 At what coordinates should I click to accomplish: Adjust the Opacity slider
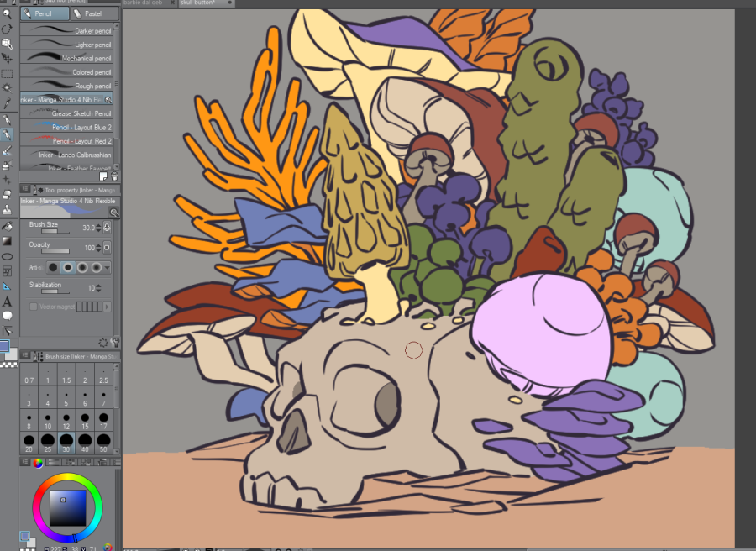pyautogui.click(x=55, y=250)
